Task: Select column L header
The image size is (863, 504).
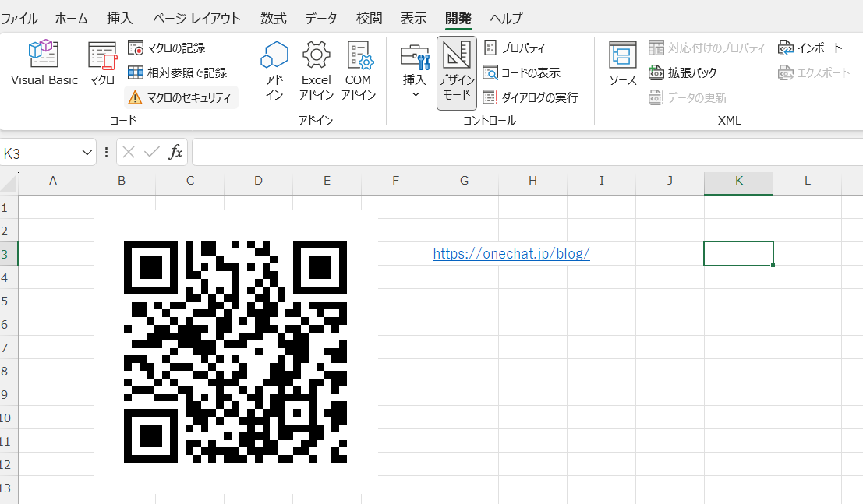Action: (808, 181)
